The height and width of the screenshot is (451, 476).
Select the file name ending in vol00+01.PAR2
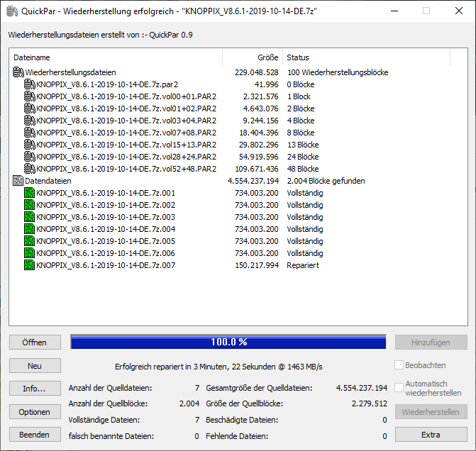pyautogui.click(x=126, y=96)
